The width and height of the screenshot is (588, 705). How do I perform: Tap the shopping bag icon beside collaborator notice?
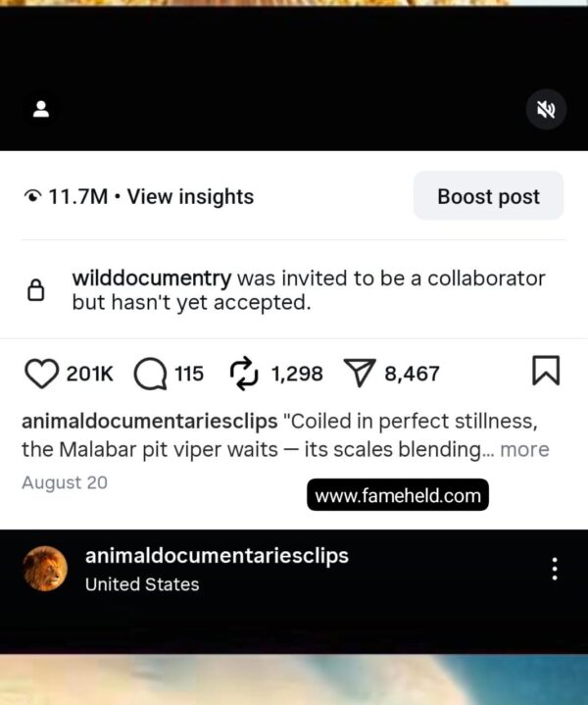coord(36,290)
